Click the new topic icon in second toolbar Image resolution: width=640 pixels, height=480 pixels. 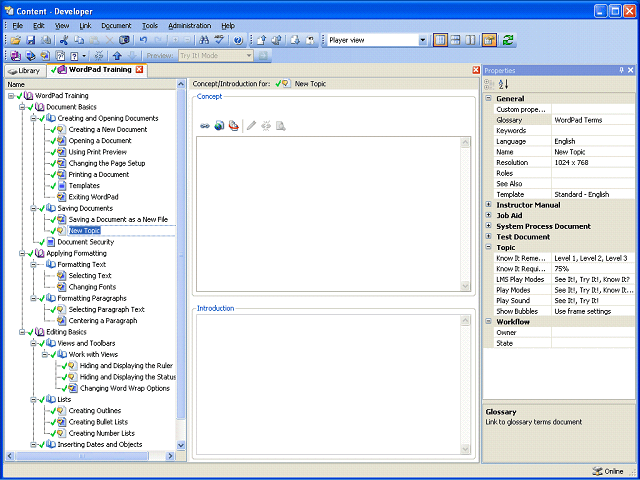pos(45,56)
